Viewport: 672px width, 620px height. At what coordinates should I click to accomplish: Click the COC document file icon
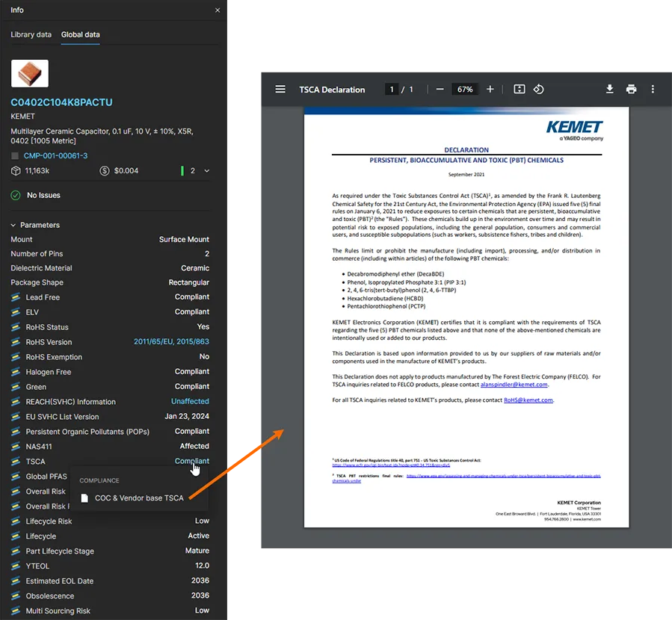(x=85, y=498)
